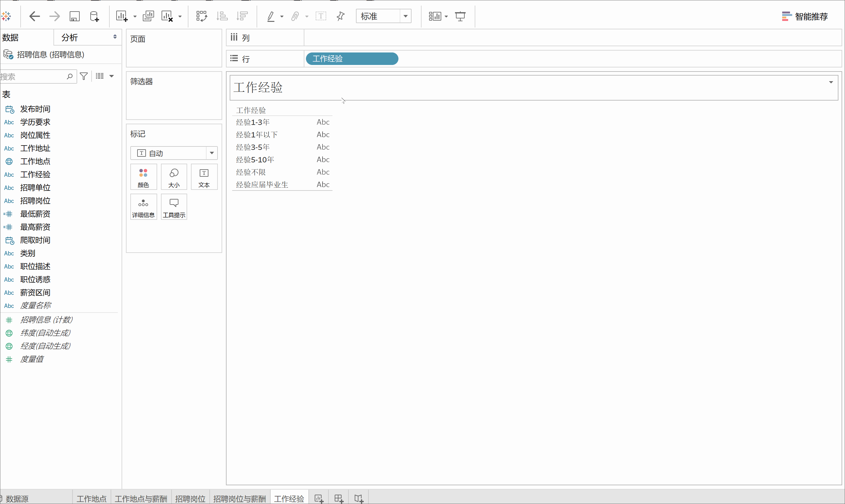The height and width of the screenshot is (504, 845).
Task: Open the worksheet title dropdown arrow
Action: [831, 82]
